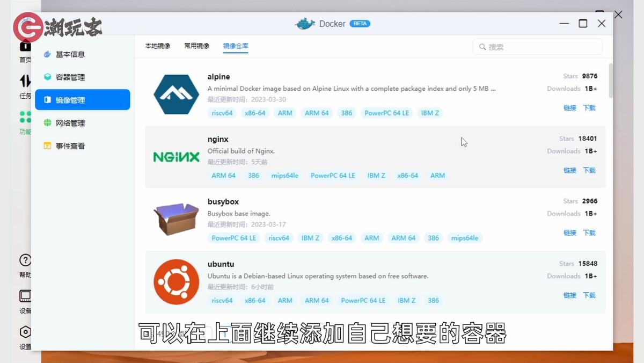Switch to the 常用镜像 tab
The image size is (644, 363).
[196, 46]
